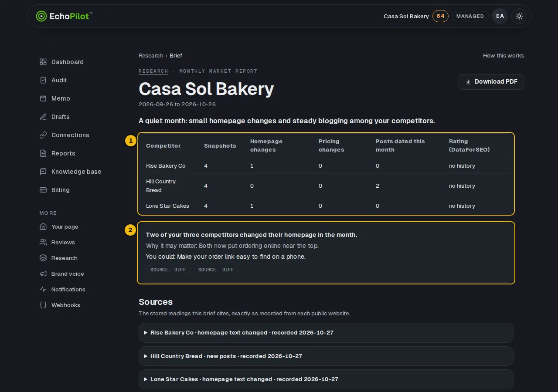Click the Sources section heading

tap(156, 302)
